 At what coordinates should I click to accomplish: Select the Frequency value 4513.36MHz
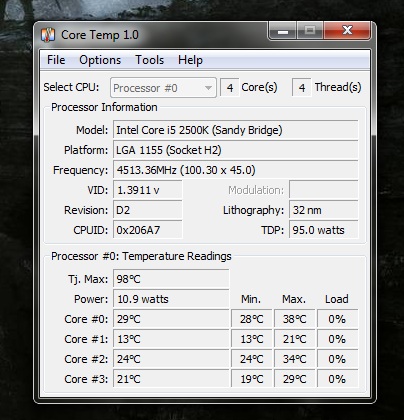pyautogui.click(x=235, y=170)
